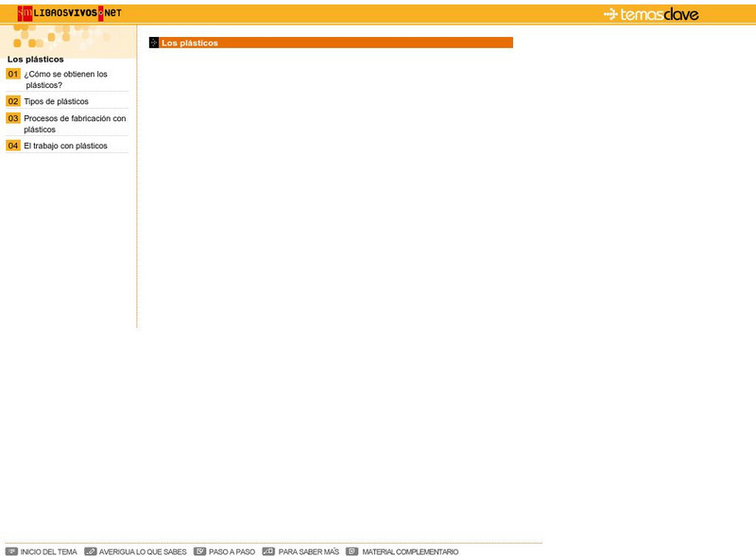Click the 02 number badge

[x=13, y=101]
